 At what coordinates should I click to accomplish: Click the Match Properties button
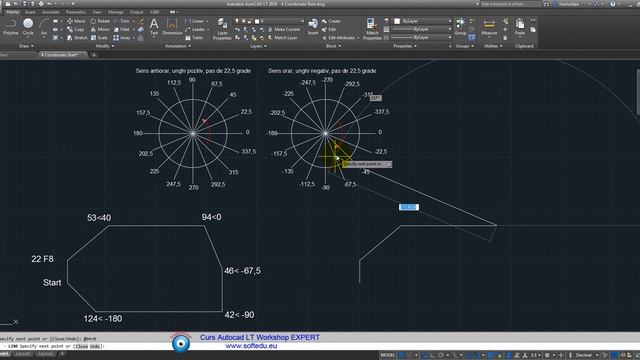click(x=372, y=29)
